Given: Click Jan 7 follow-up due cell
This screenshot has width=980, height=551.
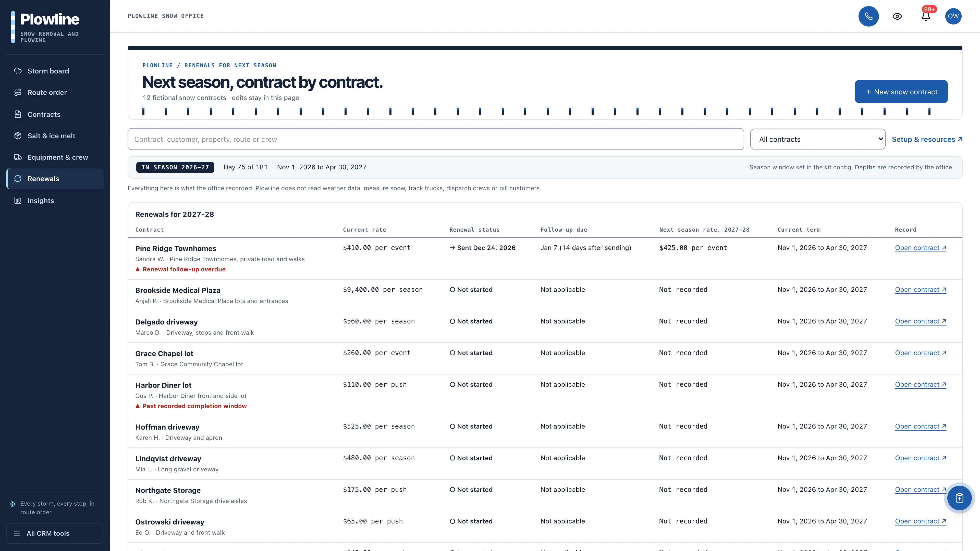Looking at the screenshot, I should (585, 248).
